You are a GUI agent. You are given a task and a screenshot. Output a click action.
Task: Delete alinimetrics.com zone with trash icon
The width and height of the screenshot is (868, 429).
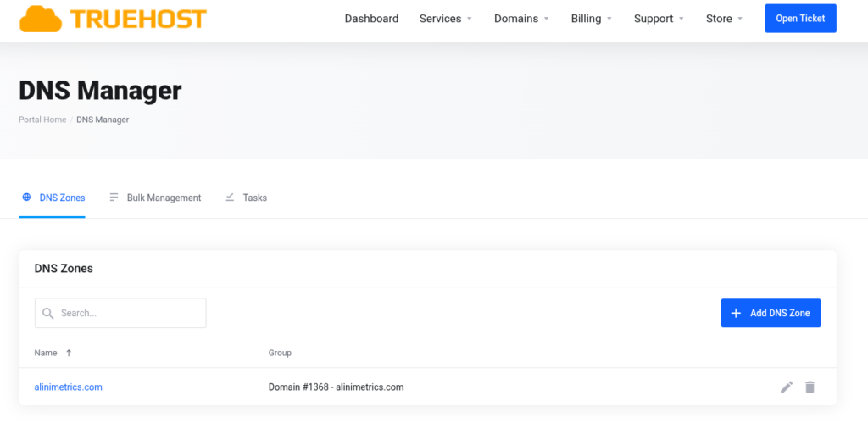pyautogui.click(x=810, y=387)
